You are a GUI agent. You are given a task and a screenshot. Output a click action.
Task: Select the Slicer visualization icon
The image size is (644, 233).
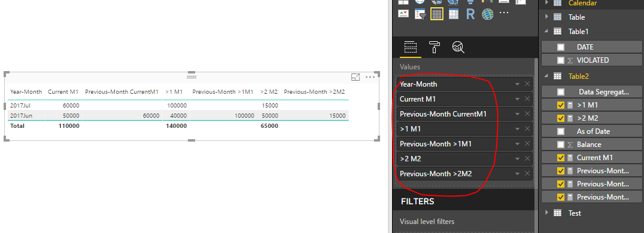(420, 14)
